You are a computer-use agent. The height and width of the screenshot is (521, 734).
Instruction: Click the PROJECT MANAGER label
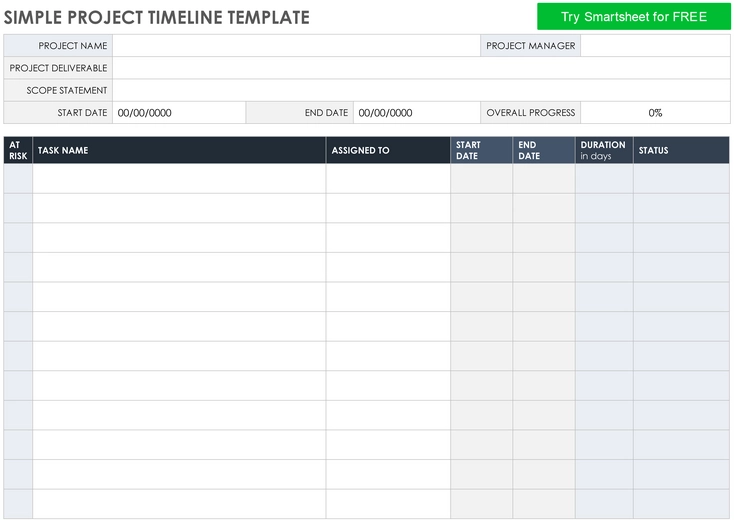click(x=530, y=46)
